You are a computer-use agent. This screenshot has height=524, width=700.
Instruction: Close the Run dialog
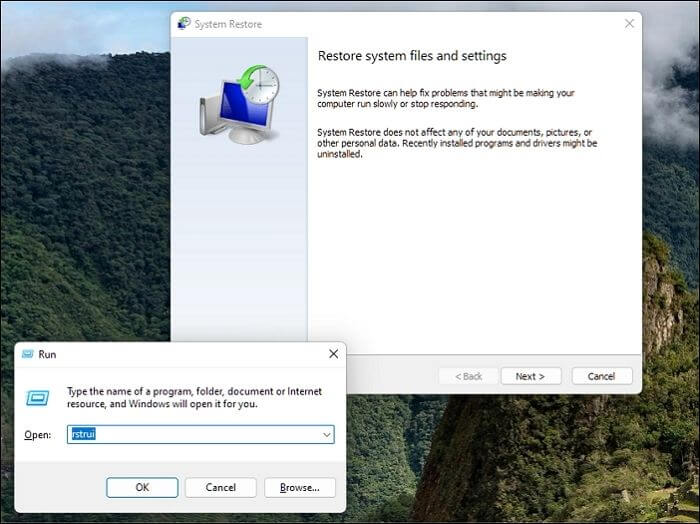[x=333, y=354]
